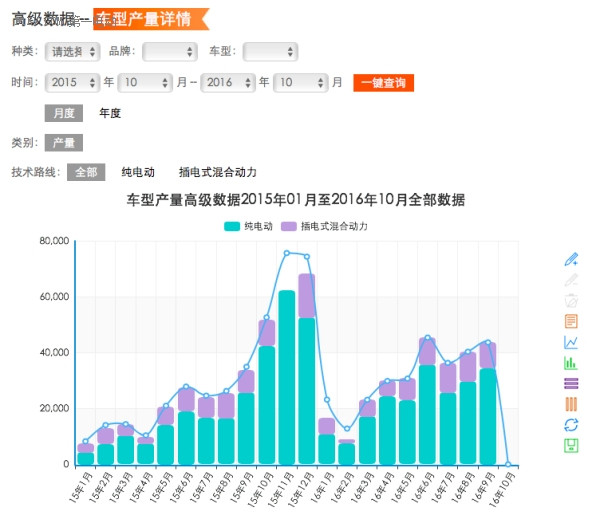
Task: Open the end month dropdown after 2016年
Action: (x=301, y=83)
